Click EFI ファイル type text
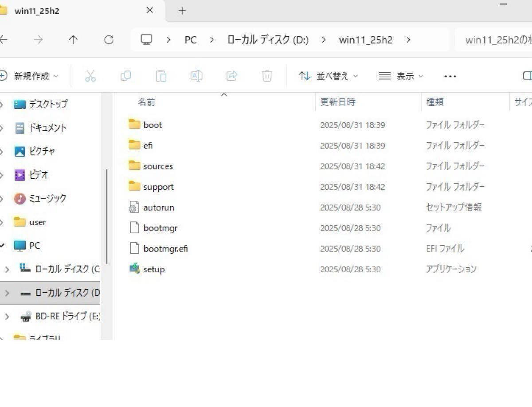The height and width of the screenshot is (407, 532). click(445, 248)
